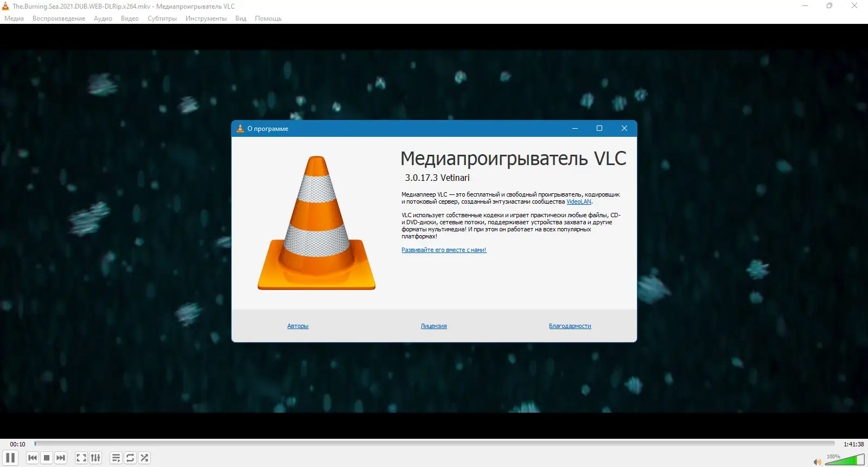Minimize the 'О программе' dialog

pyautogui.click(x=575, y=129)
